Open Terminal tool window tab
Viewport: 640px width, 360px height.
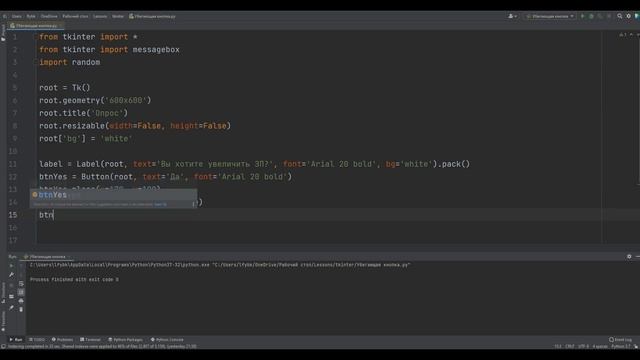(x=90, y=340)
